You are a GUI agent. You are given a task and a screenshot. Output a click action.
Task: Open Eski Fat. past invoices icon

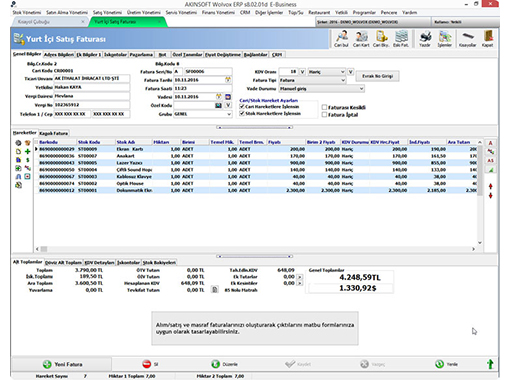tap(401, 38)
